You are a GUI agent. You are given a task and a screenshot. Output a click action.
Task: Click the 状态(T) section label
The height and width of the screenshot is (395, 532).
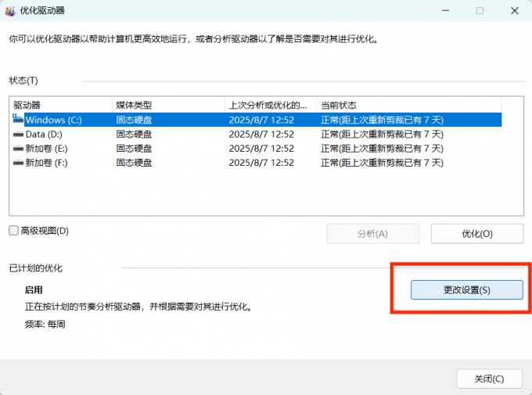23,81
